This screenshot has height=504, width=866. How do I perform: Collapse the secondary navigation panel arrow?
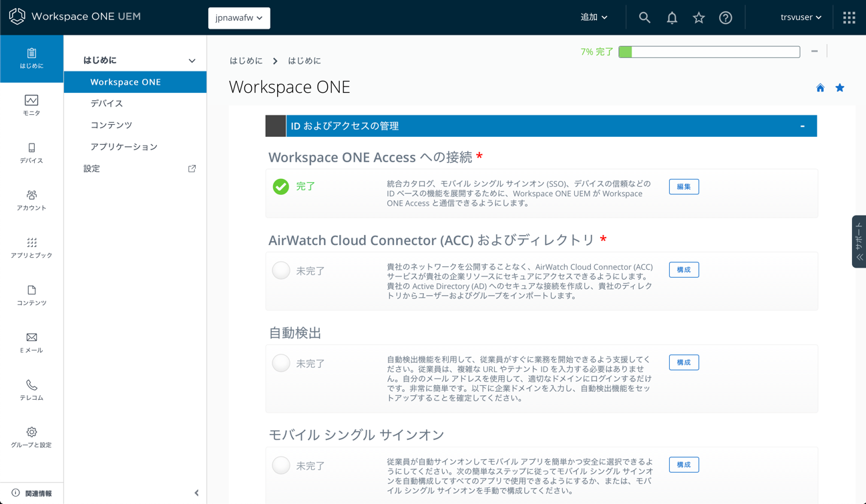point(196,493)
